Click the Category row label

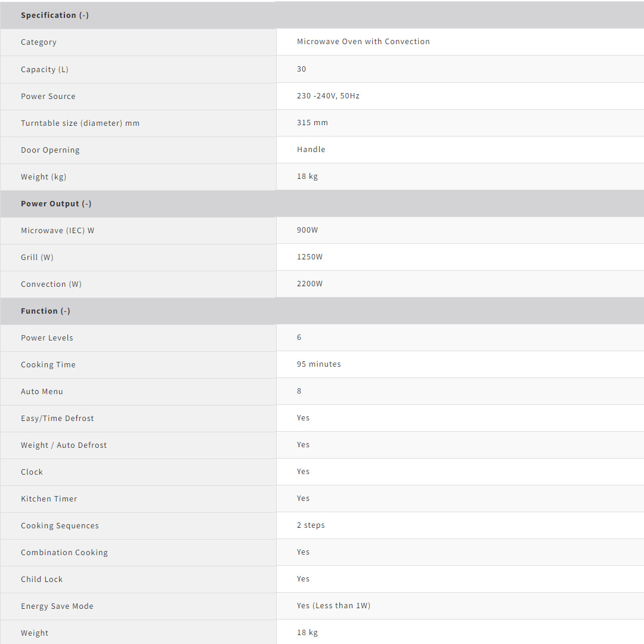click(39, 42)
